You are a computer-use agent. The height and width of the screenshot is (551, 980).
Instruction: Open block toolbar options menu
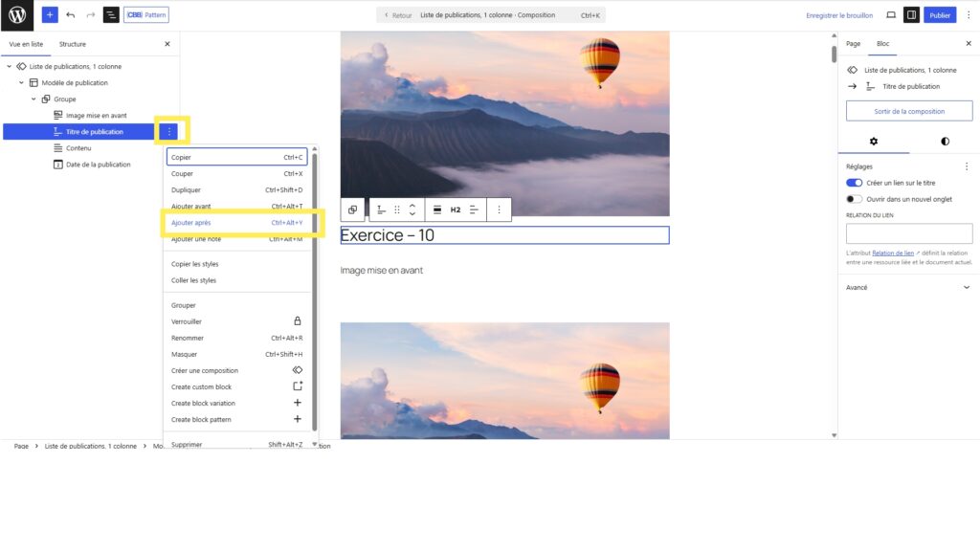click(x=499, y=209)
